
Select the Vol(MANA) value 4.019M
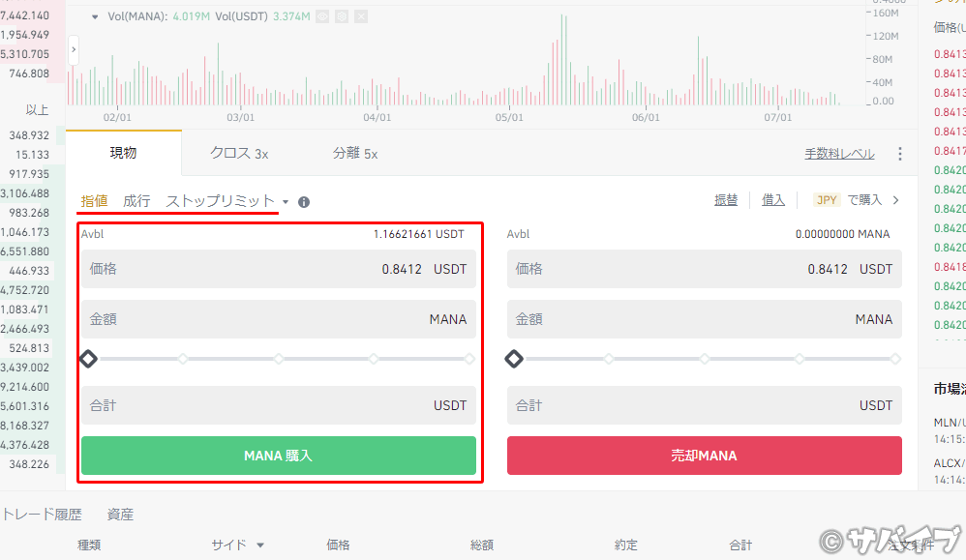pyautogui.click(x=191, y=16)
